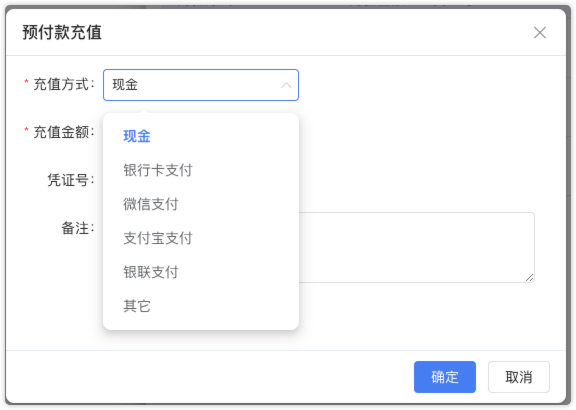Close the 预付款充值 dialog with the X icon

pyautogui.click(x=540, y=33)
